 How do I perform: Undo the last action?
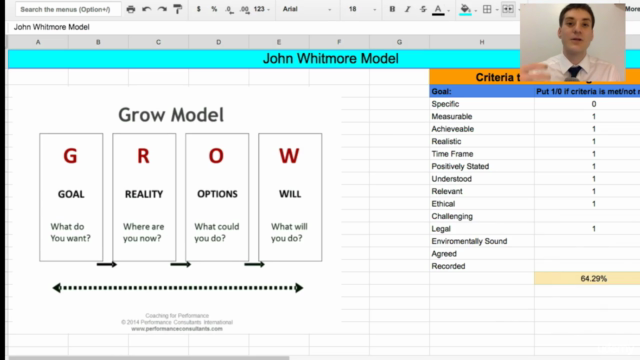pos(147,9)
